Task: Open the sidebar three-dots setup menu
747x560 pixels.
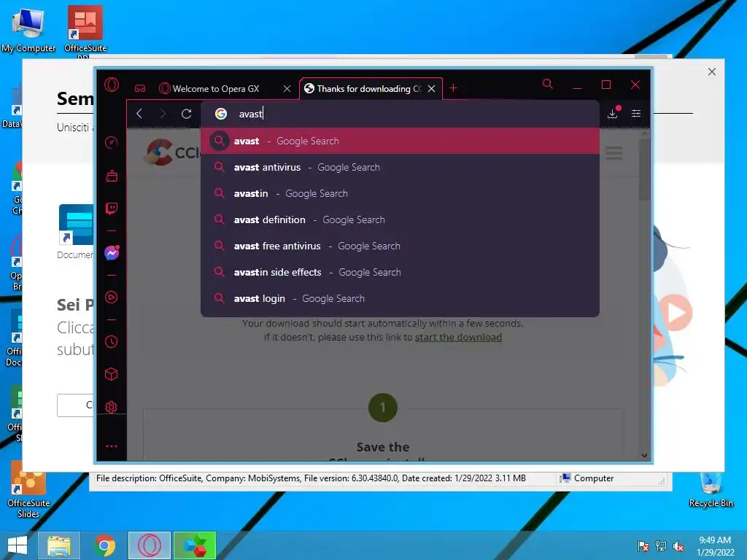Action: point(112,446)
